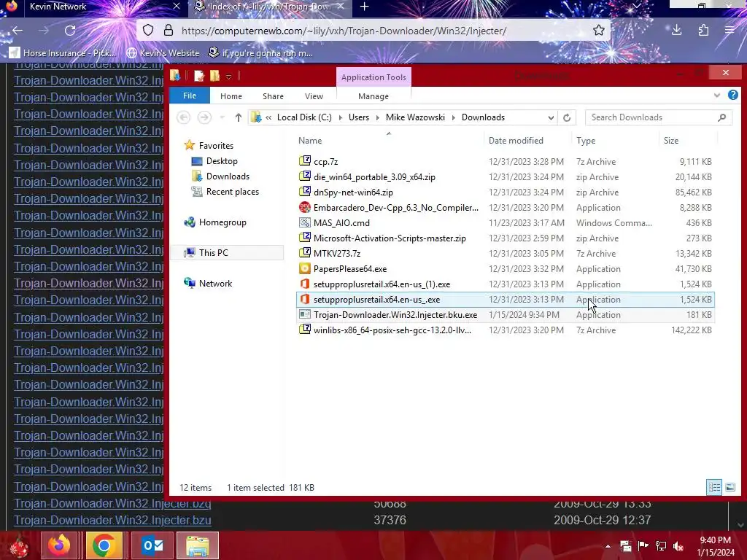Screen dimensions: 747x560
Task: Open Kevin's Website bookmark
Action: click(163, 52)
